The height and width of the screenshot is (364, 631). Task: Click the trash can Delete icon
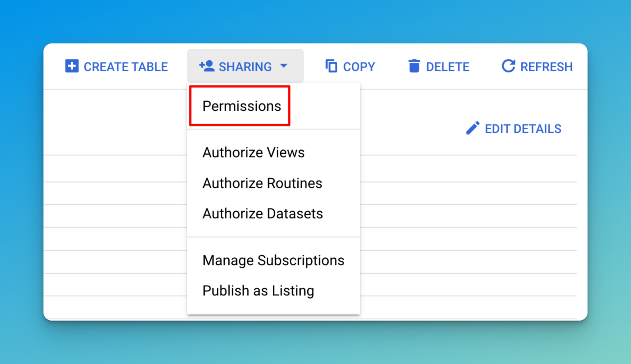pos(414,66)
